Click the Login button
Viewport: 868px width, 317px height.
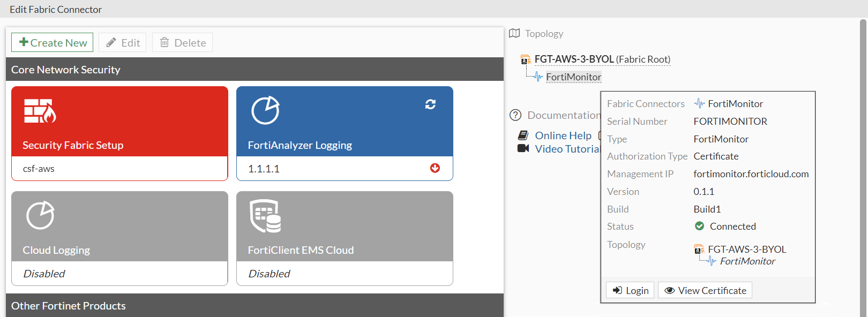(630, 290)
